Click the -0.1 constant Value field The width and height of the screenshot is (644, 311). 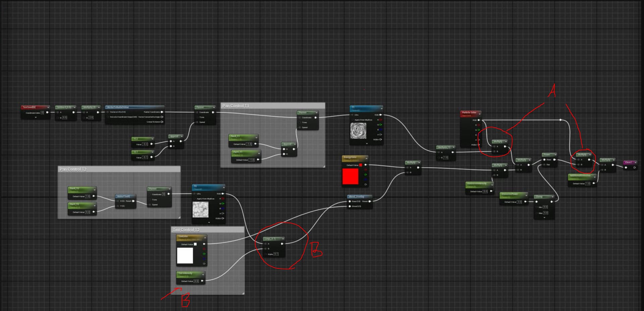click(145, 157)
